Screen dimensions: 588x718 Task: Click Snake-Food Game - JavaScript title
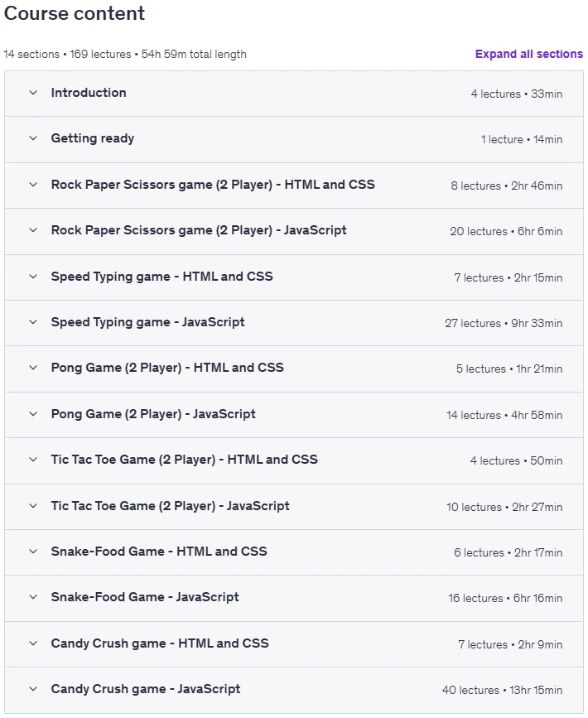coord(145,596)
